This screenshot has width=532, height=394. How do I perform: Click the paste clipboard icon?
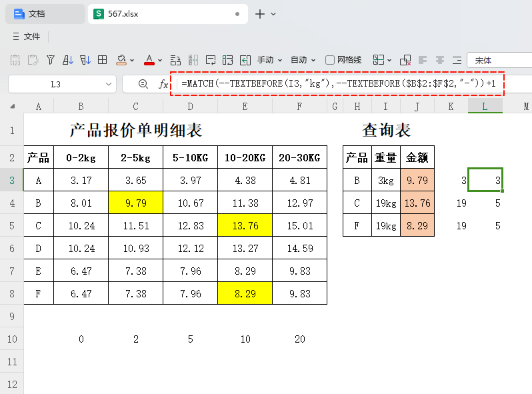(x=33, y=60)
